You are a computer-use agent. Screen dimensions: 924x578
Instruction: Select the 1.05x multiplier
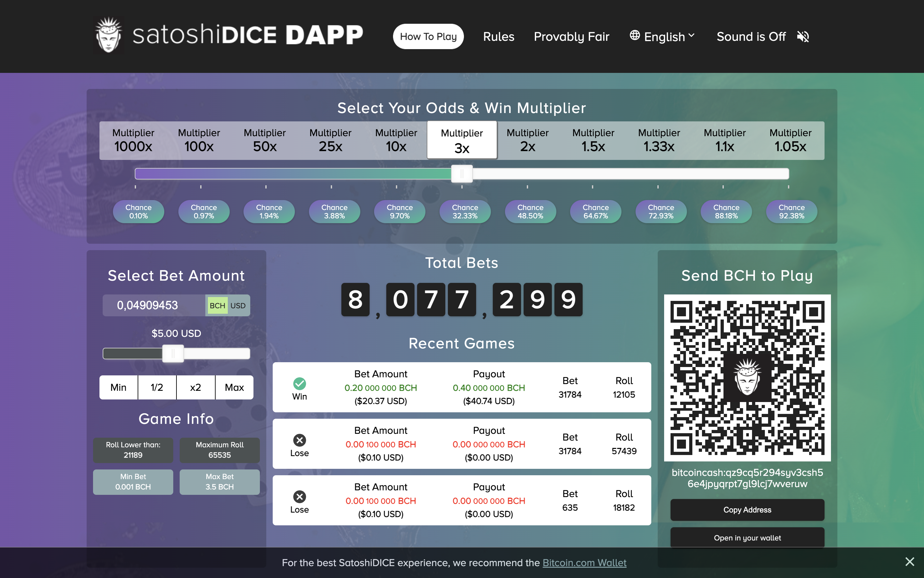tap(790, 140)
